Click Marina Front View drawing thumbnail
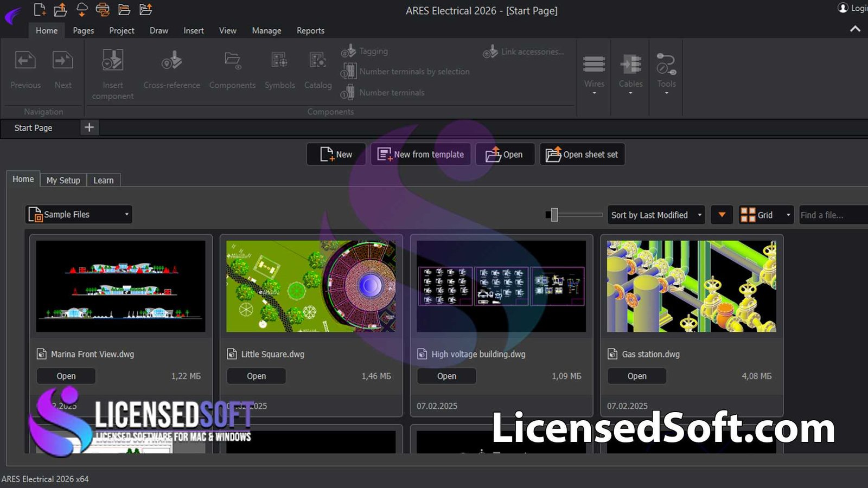The width and height of the screenshot is (868, 488). [120, 286]
